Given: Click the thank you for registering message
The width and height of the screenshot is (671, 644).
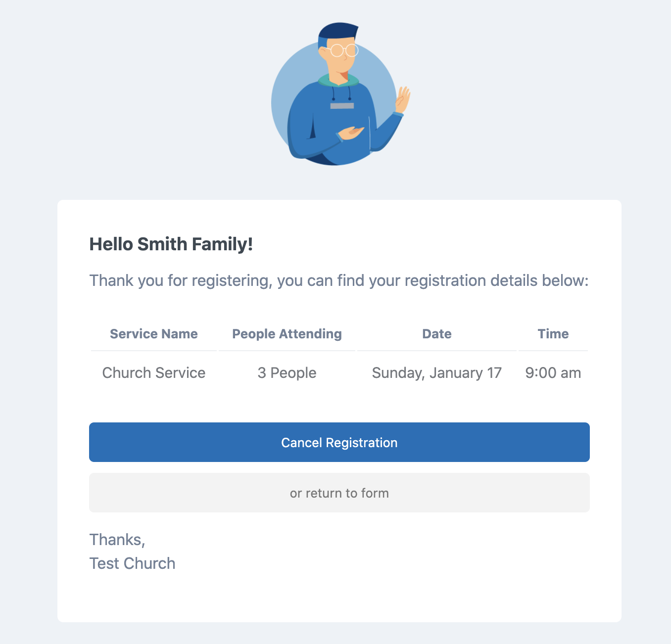Looking at the screenshot, I should click(x=339, y=280).
